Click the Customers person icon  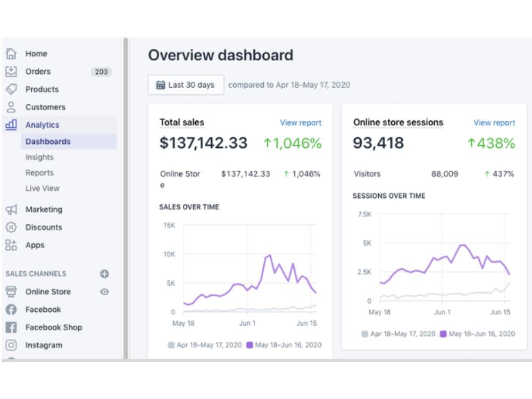pos(11,107)
